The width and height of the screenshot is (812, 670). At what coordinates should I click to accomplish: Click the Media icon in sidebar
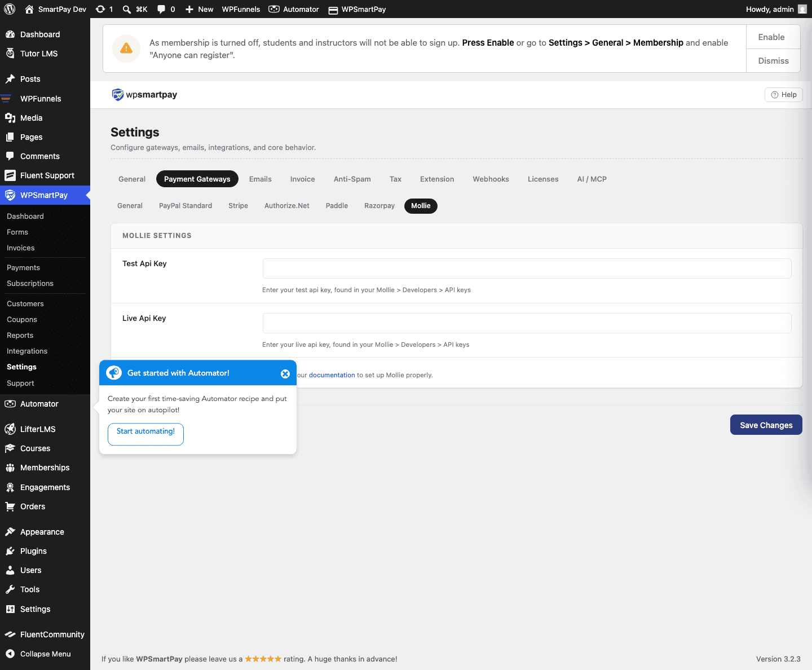[10, 118]
